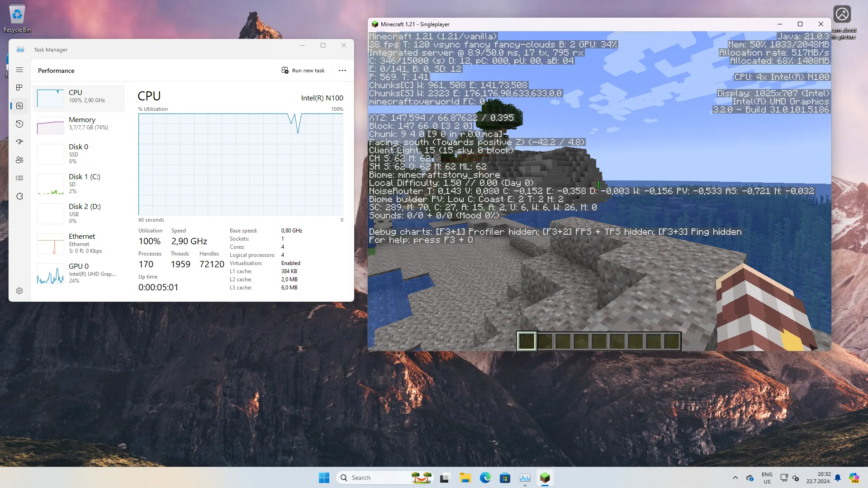The width and height of the screenshot is (868, 488).
Task: Click the Intel(R) N100 label in Task Manager
Action: tap(322, 98)
